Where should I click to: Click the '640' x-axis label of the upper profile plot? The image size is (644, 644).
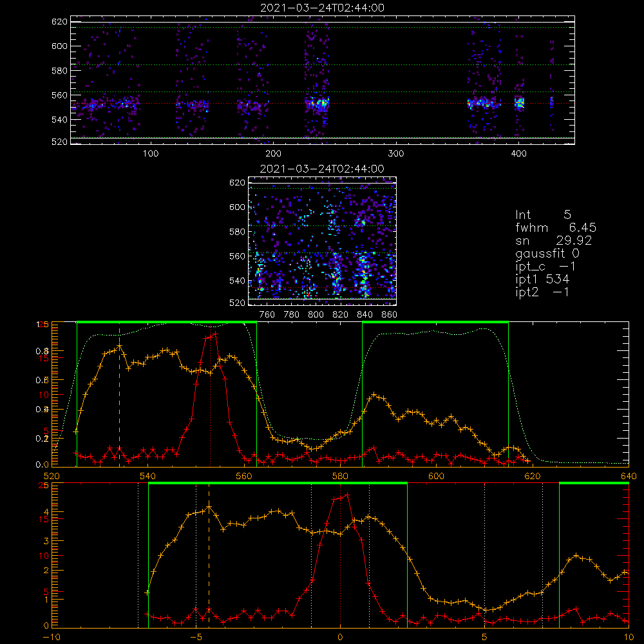click(x=629, y=477)
